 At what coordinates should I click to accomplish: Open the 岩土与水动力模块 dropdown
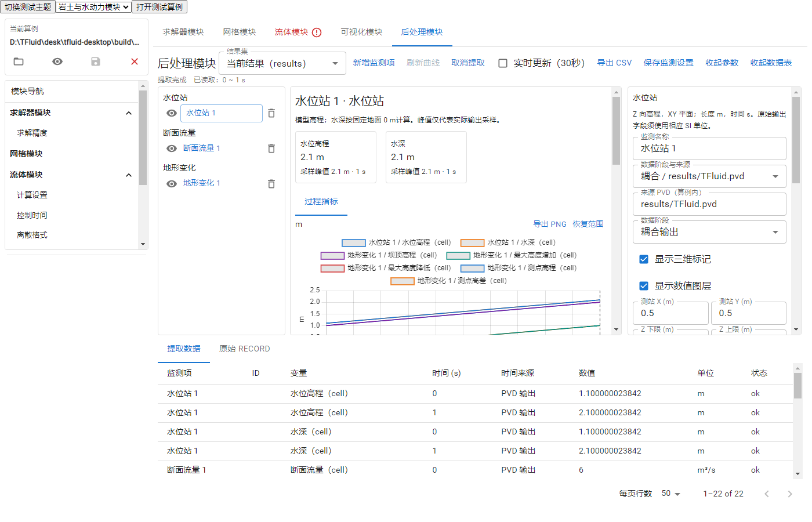[x=93, y=7]
